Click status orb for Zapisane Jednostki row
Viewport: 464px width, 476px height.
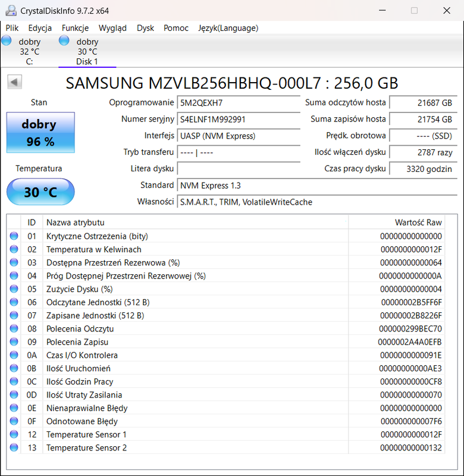coord(14,315)
